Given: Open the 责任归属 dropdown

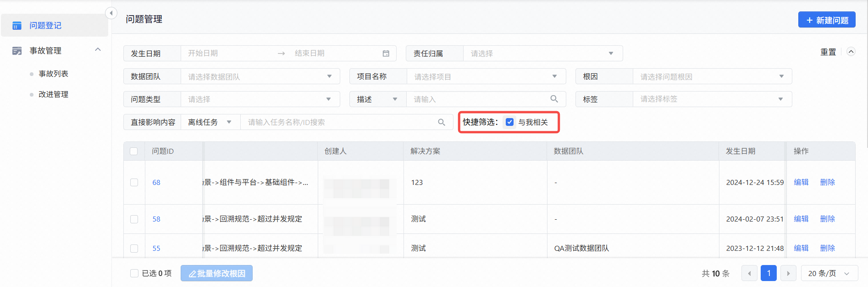Looking at the screenshot, I should [x=542, y=54].
